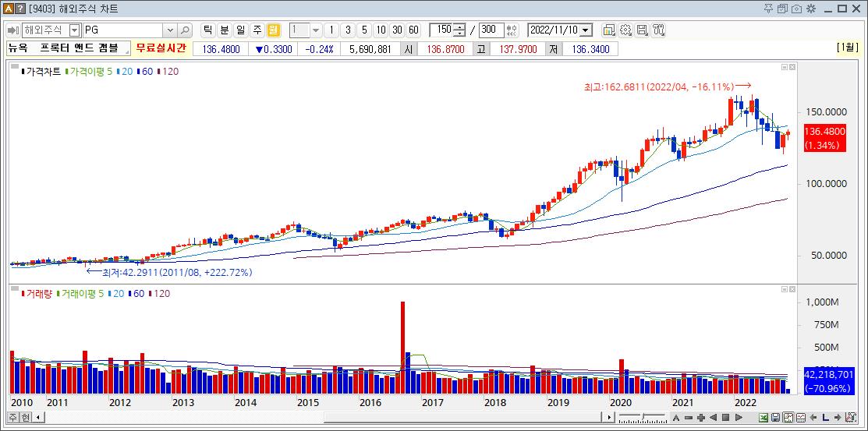Select the daily (일) chart period
Screen dimensions: 868x431
coord(240,30)
